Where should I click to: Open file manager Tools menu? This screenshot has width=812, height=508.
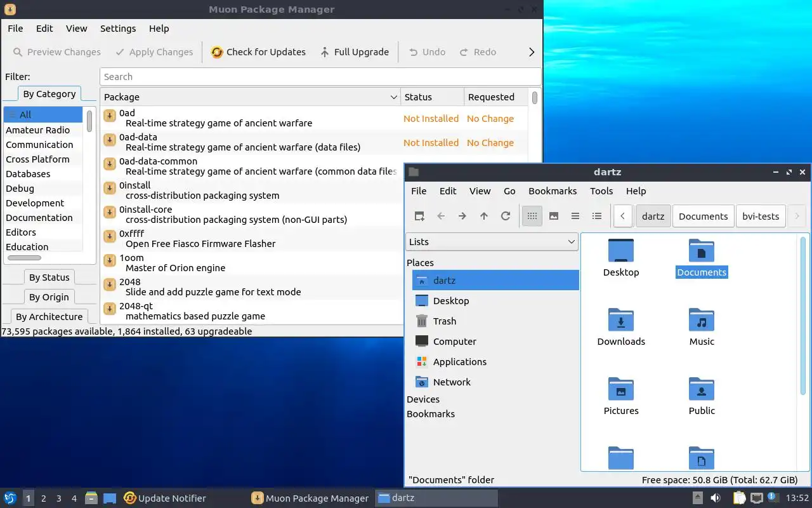coord(601,191)
